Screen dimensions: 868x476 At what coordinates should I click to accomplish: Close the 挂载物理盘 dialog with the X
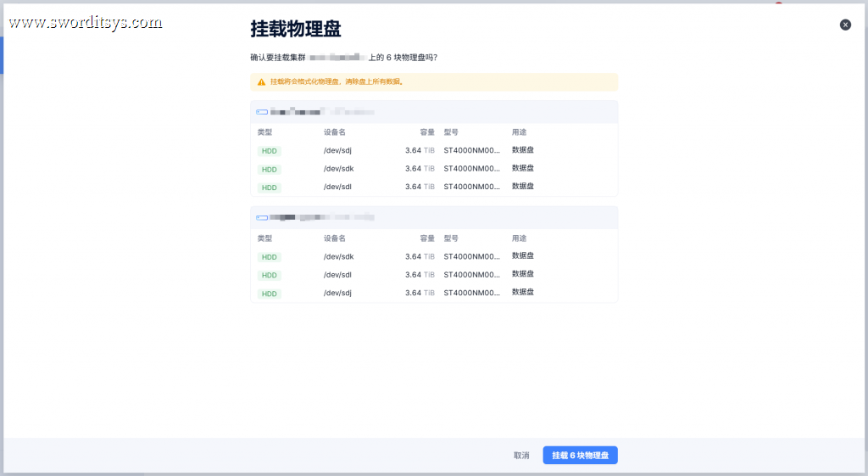click(845, 25)
